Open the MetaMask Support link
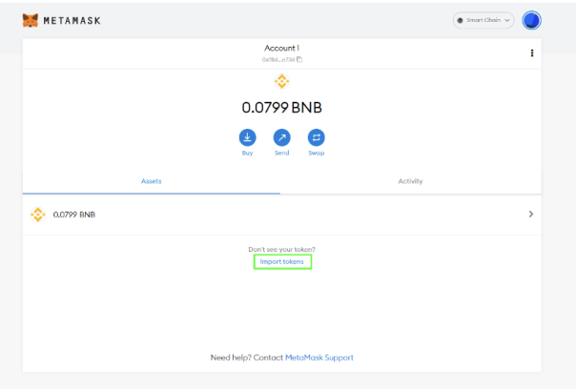 [319, 358]
